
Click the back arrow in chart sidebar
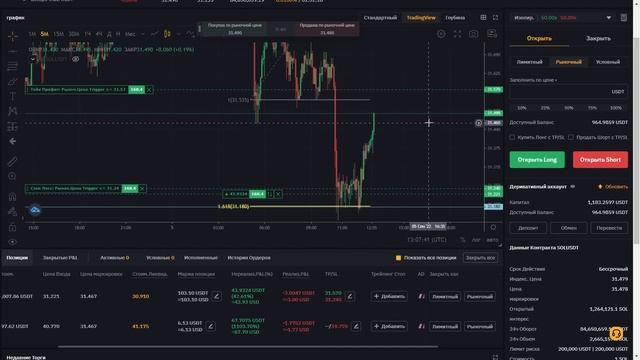pyautogui.click(x=13, y=141)
